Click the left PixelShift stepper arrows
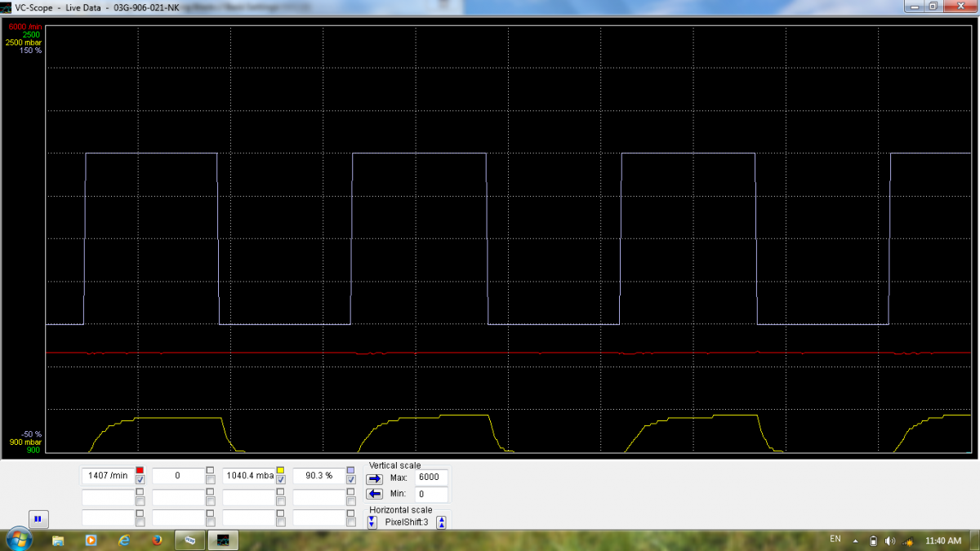Screen dimensions: 980x551 [372, 522]
